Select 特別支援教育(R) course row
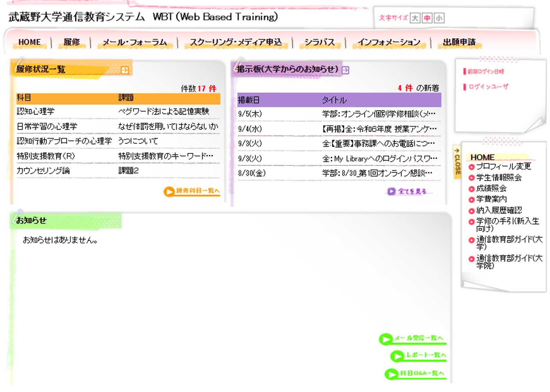 46,156
